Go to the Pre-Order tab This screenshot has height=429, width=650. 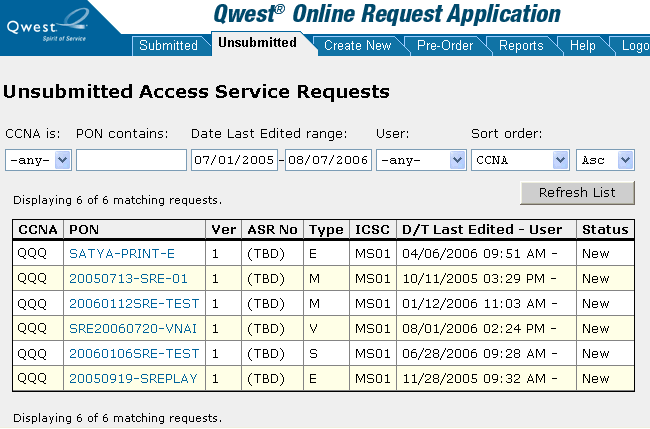[445, 46]
